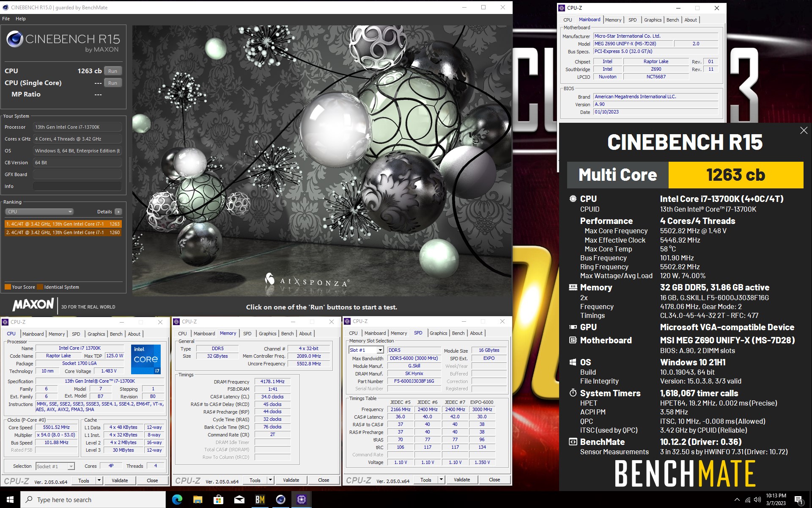Click the Max TDP value 125.0 W
This screenshot has width=812, height=508.
(x=114, y=356)
